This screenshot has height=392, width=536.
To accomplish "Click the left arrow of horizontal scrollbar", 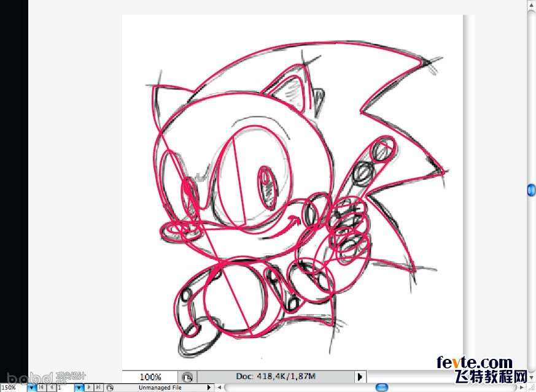I will click(x=219, y=388).
